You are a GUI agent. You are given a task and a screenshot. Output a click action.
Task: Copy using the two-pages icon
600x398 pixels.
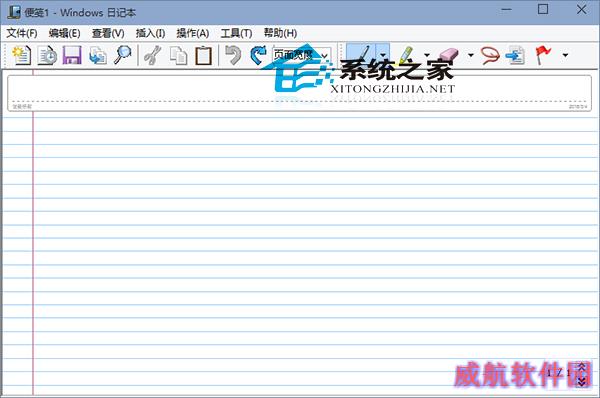pyautogui.click(x=178, y=55)
